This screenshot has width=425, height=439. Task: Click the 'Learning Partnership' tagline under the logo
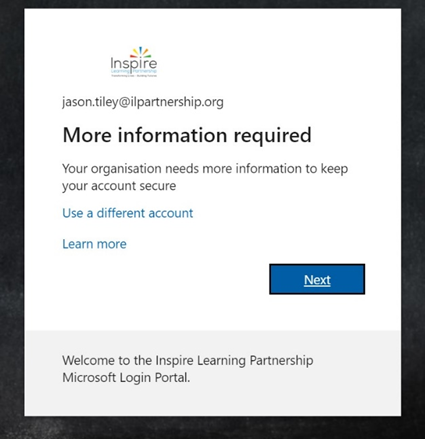tap(134, 71)
